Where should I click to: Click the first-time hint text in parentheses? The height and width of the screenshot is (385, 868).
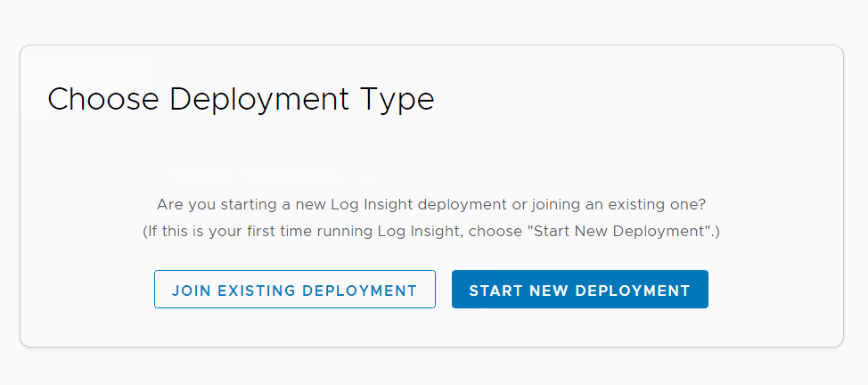(431, 232)
